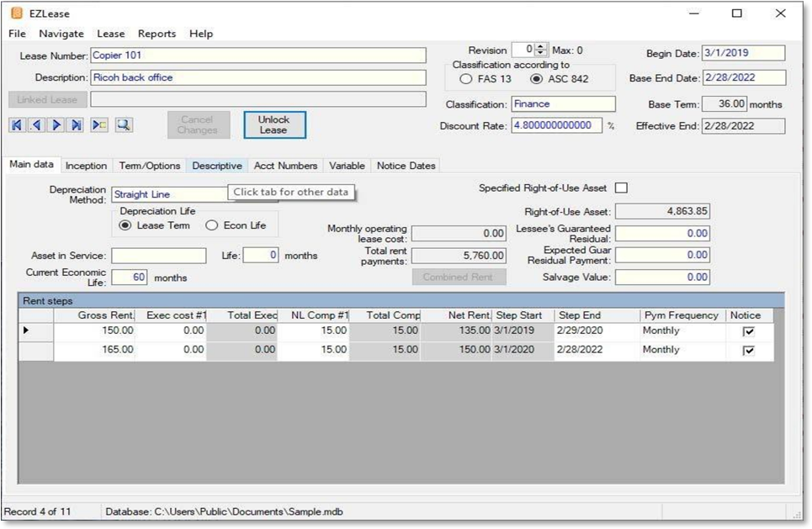The image size is (812, 529).
Task: Click the Current Economic Life months field
Action: tap(129, 277)
